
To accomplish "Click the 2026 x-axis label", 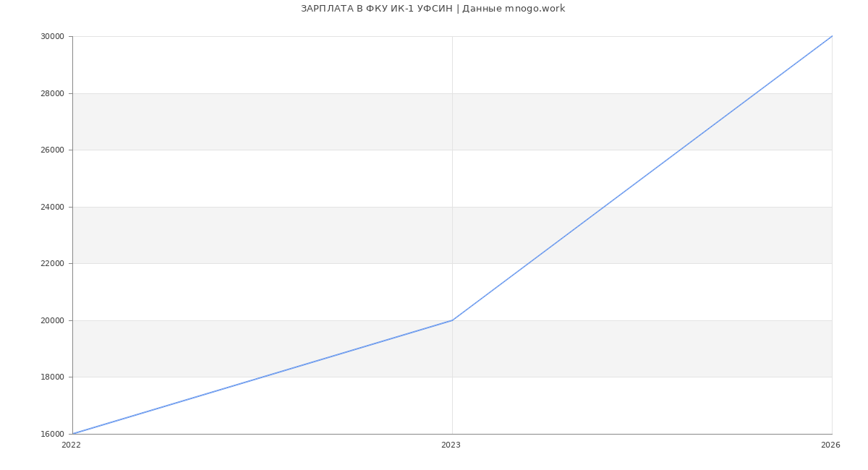I will click(830, 445).
